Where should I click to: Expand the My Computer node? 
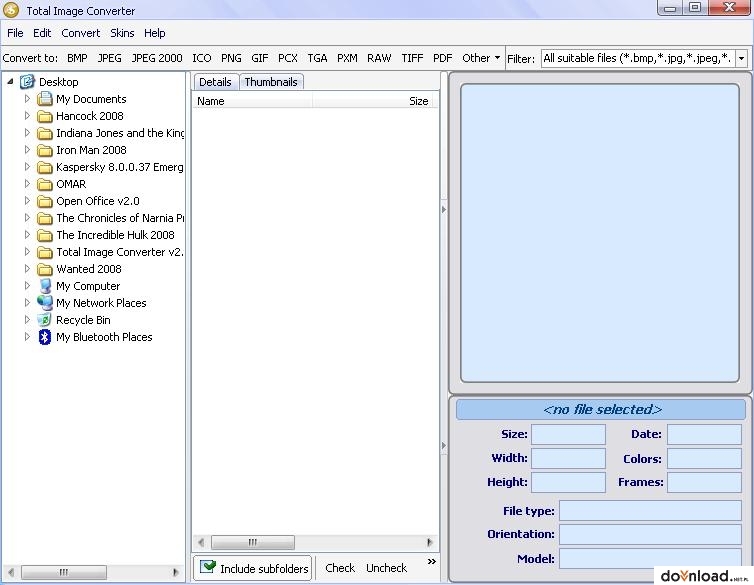tap(27, 286)
